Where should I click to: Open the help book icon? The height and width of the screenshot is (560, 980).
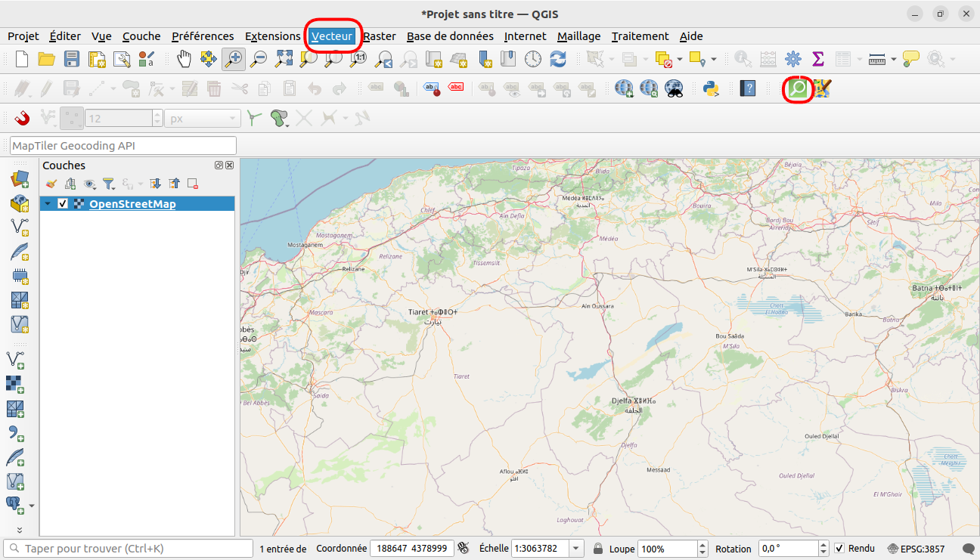coord(748,88)
